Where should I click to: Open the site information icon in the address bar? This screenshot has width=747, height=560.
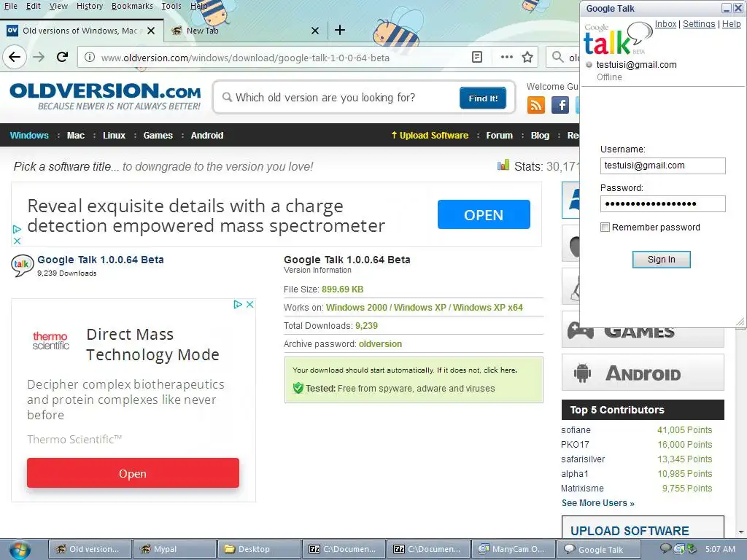point(90,57)
